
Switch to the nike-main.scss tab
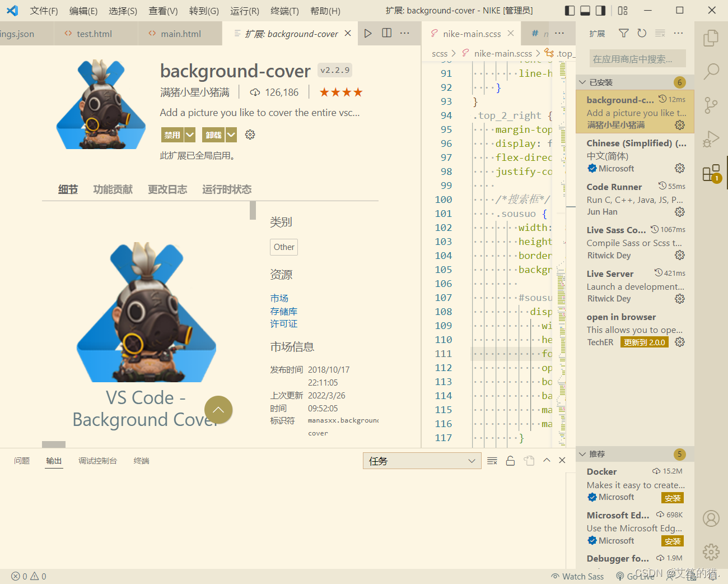pyautogui.click(x=472, y=34)
